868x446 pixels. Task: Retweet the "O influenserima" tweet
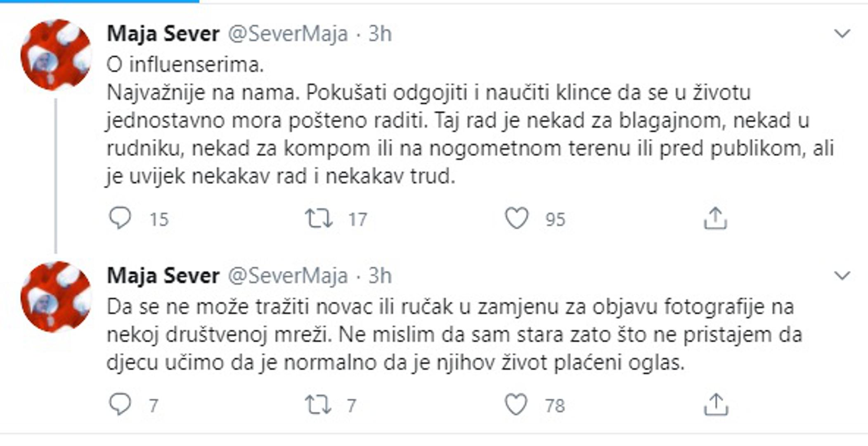tap(319, 218)
